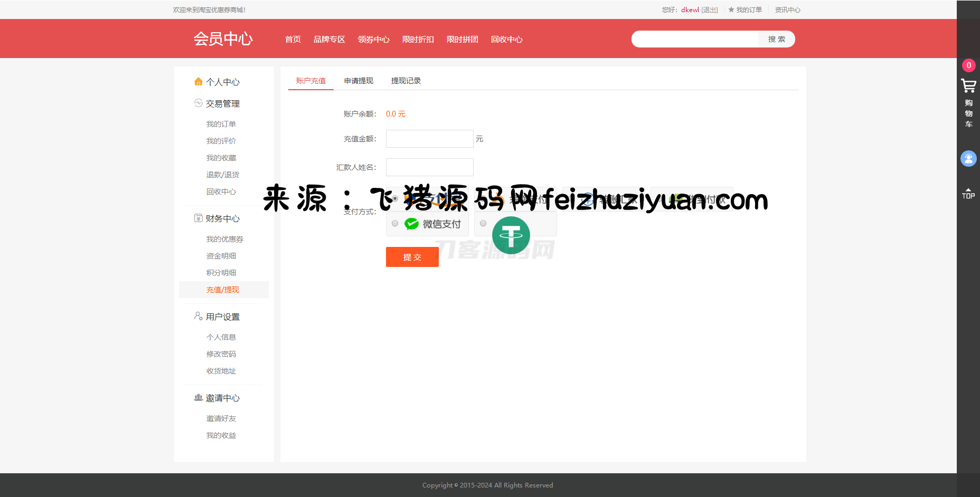
Task: Click the orange 提交 button
Action: [x=412, y=257]
